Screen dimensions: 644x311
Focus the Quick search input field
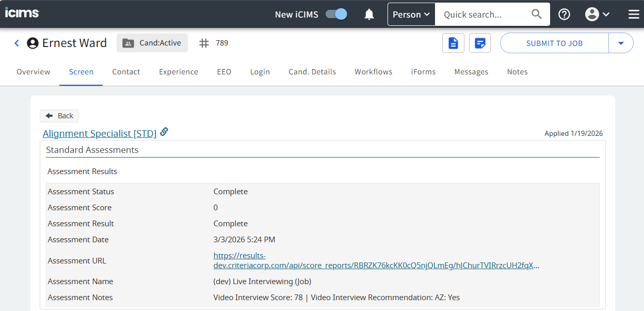tap(482, 14)
